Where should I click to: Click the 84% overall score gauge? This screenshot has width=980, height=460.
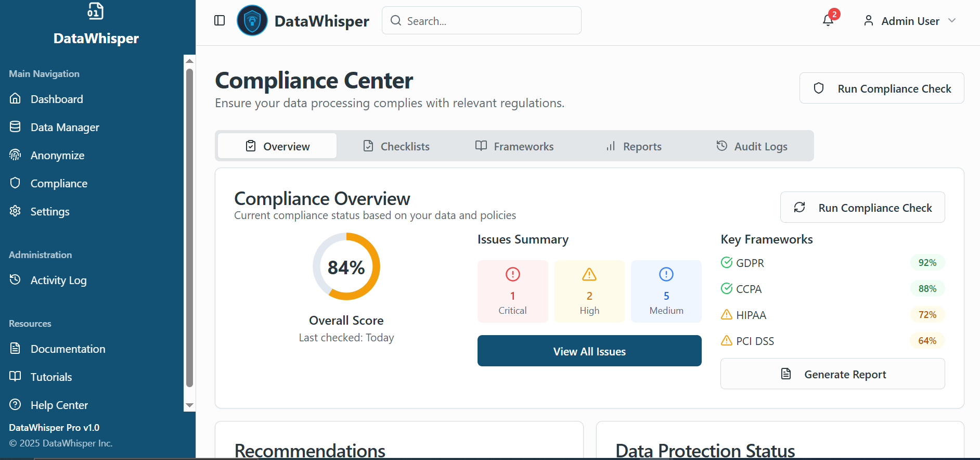point(346,267)
